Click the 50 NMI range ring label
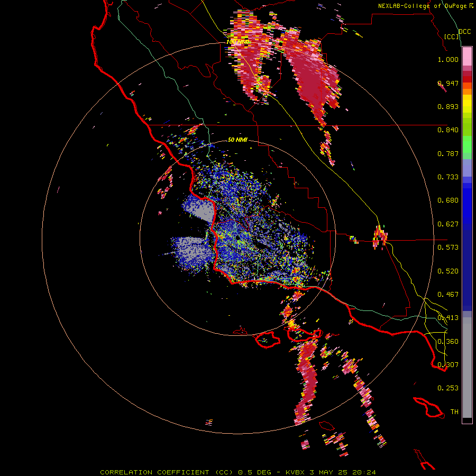 (x=237, y=140)
